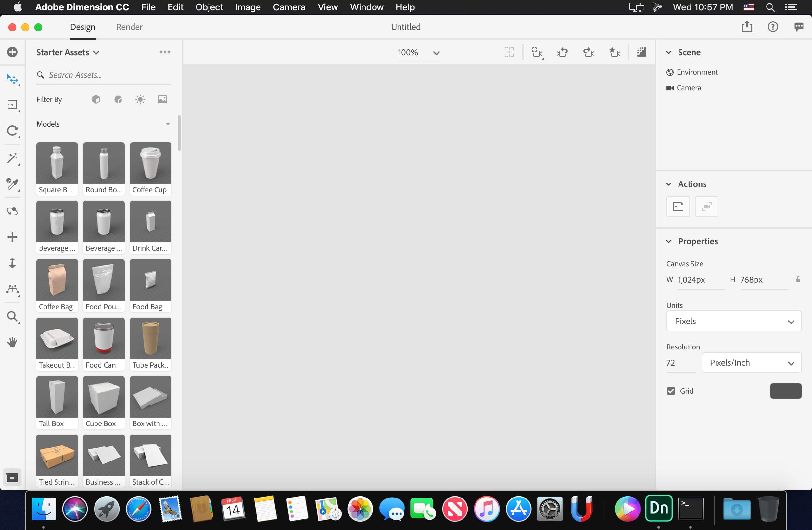This screenshot has width=812, height=530.
Task: Select the Magic Wand tool
Action: (12, 158)
